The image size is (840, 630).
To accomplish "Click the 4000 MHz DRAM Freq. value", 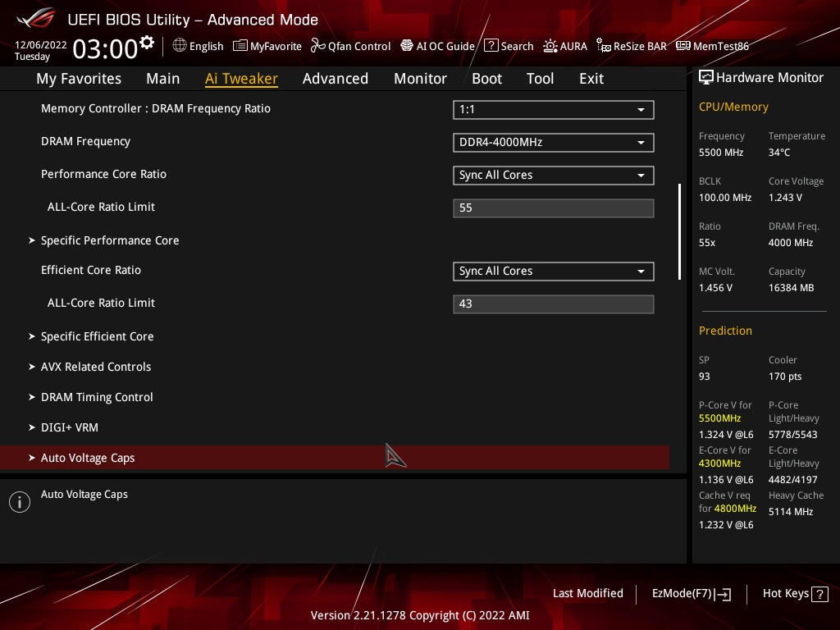I will (x=791, y=243).
